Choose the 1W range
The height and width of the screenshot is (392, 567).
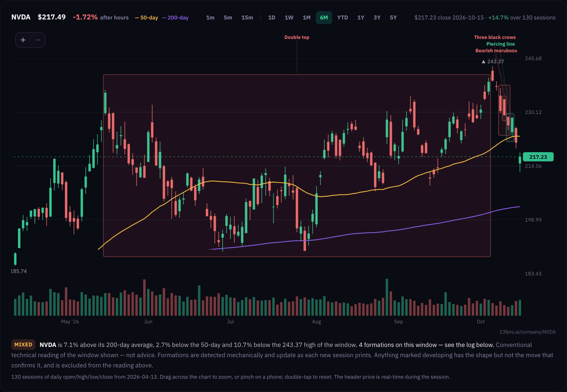(x=289, y=18)
